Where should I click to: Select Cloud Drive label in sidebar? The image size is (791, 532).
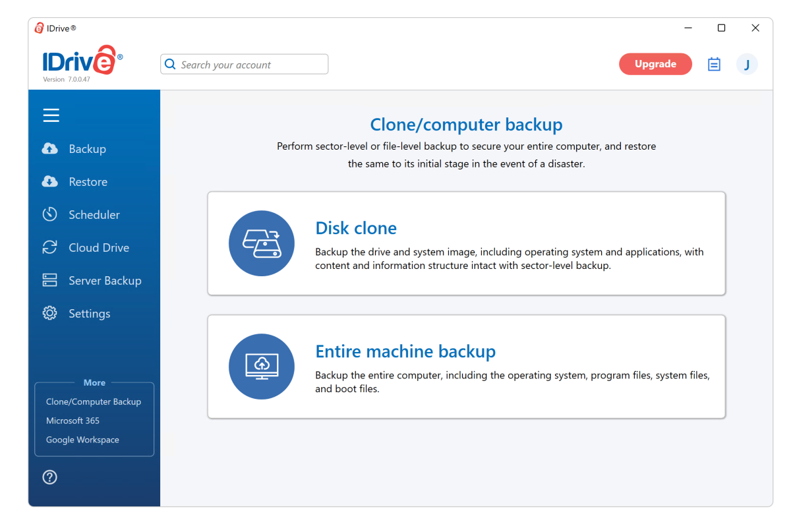pos(99,248)
